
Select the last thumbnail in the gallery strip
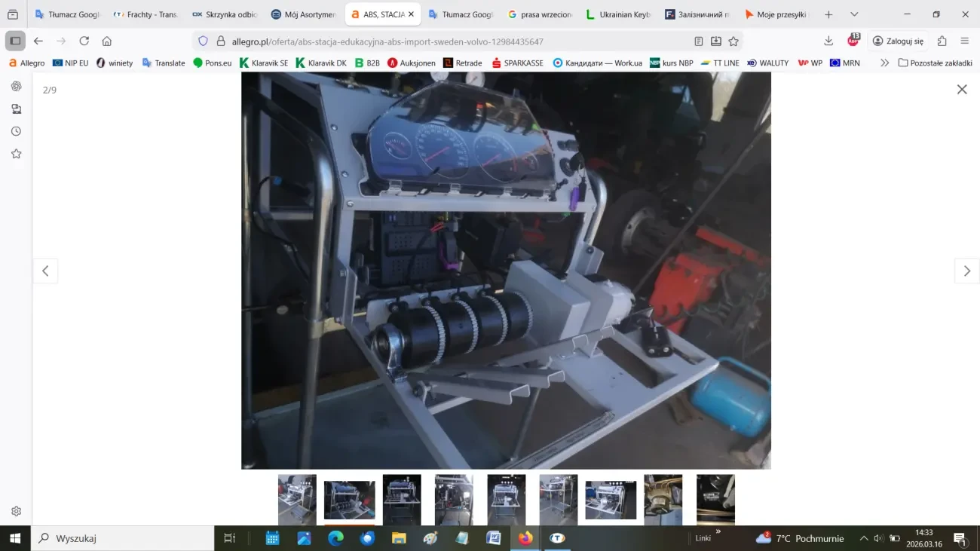coord(715,499)
